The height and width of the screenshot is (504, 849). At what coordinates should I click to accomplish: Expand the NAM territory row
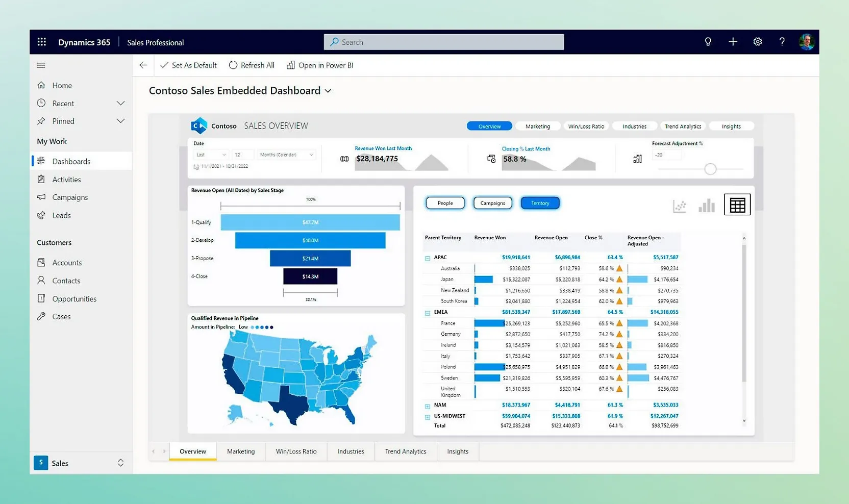pyautogui.click(x=428, y=406)
